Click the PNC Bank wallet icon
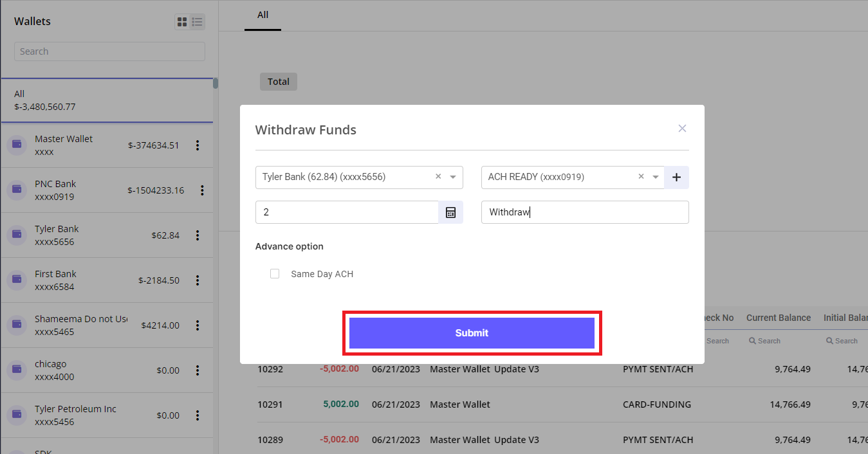This screenshot has height=454, width=868. (16, 190)
